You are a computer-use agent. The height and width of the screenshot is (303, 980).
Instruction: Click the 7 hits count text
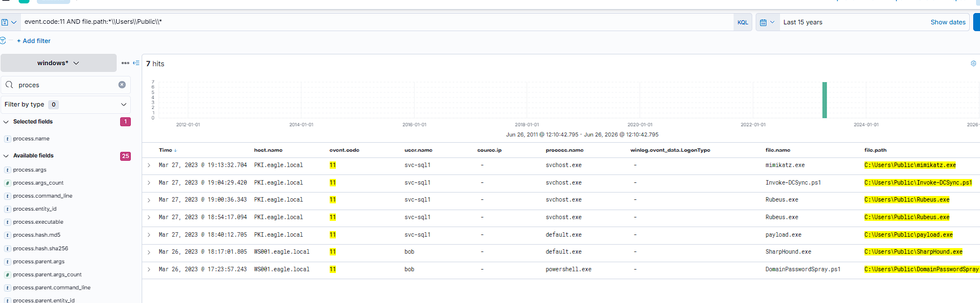[155, 63]
